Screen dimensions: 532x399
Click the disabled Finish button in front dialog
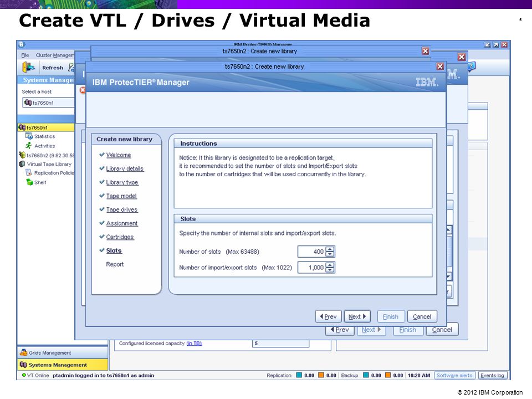[391, 316]
